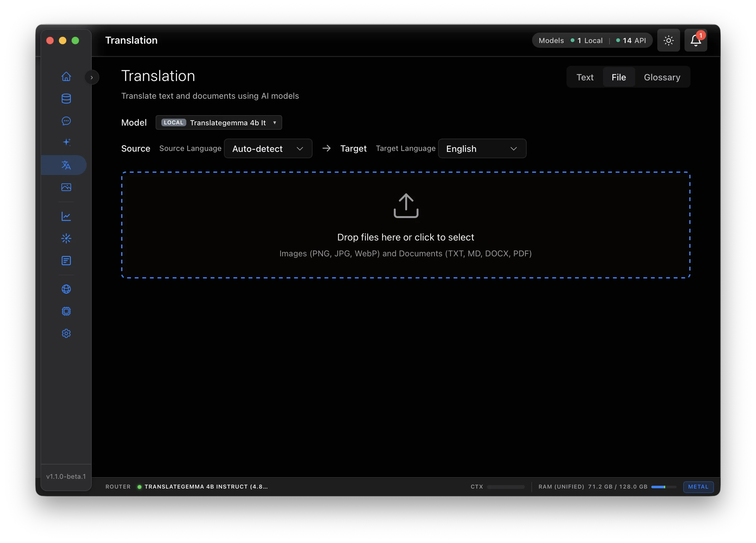The height and width of the screenshot is (543, 756).
Task: Open the chat bubble sidebar icon
Action: click(x=66, y=121)
